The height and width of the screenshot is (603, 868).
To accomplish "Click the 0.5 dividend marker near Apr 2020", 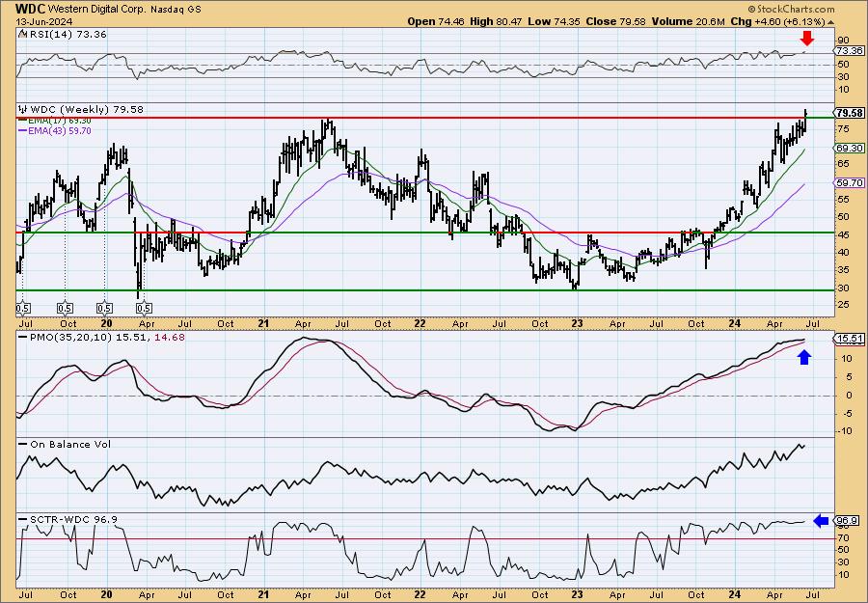I will [144, 308].
